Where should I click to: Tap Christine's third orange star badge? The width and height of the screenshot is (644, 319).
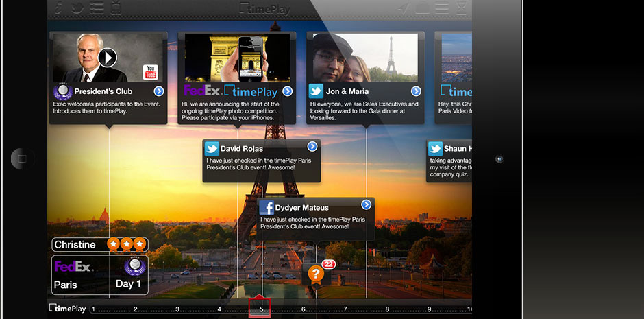(x=140, y=244)
